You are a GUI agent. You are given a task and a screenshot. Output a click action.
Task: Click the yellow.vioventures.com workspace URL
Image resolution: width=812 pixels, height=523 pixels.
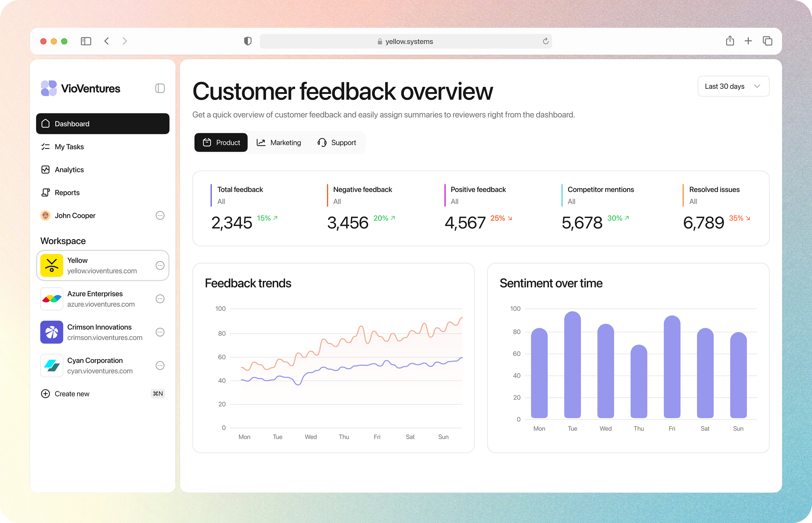(102, 271)
